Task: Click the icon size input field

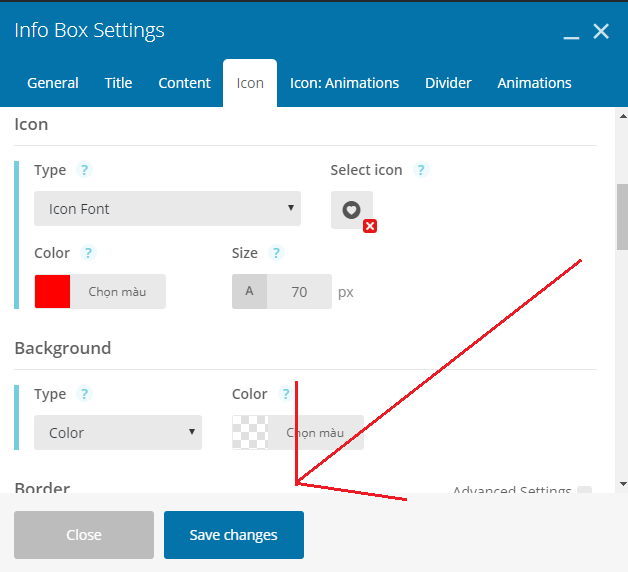Action: [299, 292]
